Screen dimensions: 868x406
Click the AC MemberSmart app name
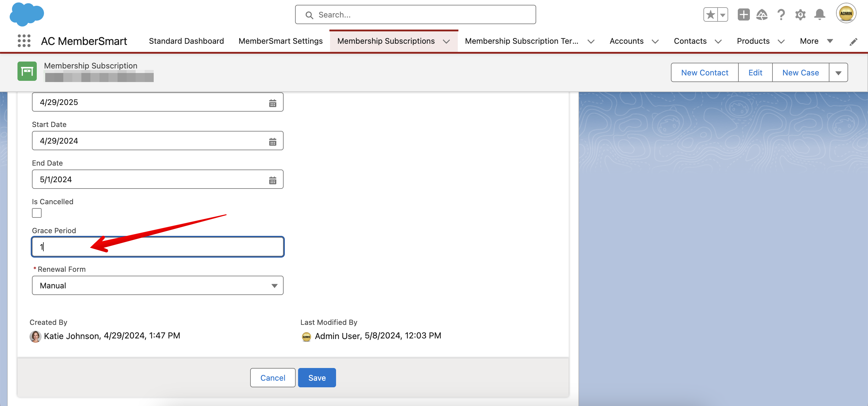[84, 41]
